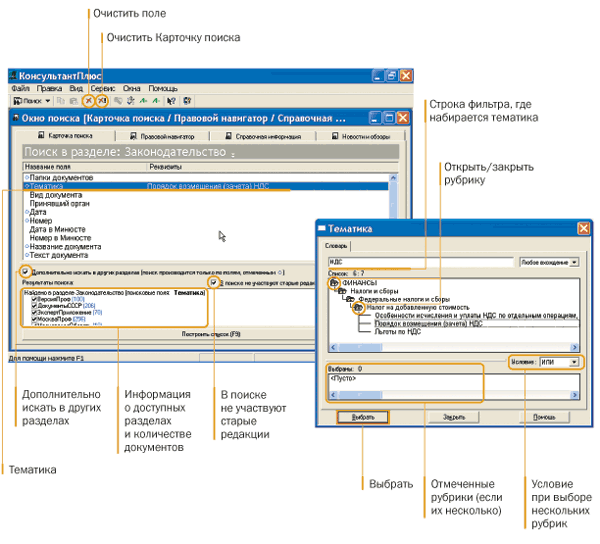This screenshot has height=544, width=600.
Task: Uncheck the ВерсияПроф results checkbox
Action: coord(35,299)
